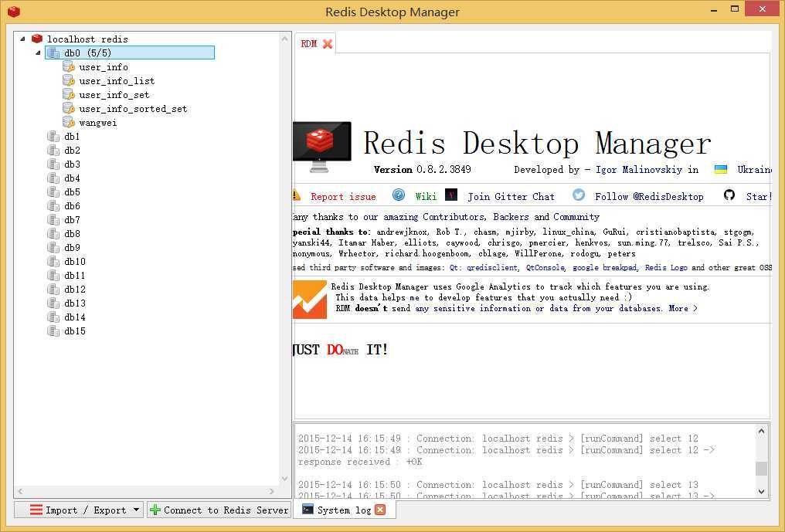This screenshot has width=785, height=532.
Task: Collapse the db0 database tree node
Action: pyautogui.click(x=38, y=53)
